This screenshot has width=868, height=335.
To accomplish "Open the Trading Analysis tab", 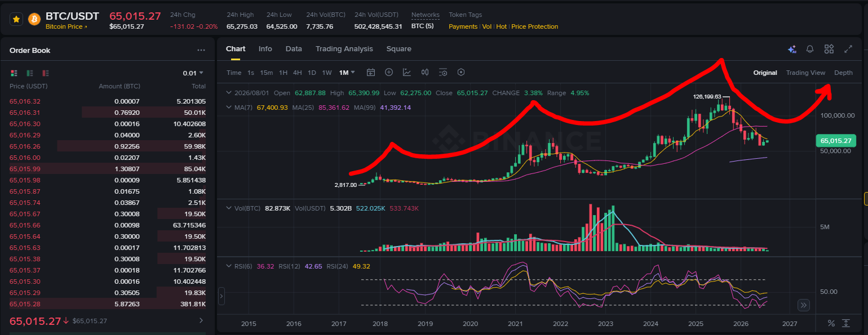I will coord(344,49).
